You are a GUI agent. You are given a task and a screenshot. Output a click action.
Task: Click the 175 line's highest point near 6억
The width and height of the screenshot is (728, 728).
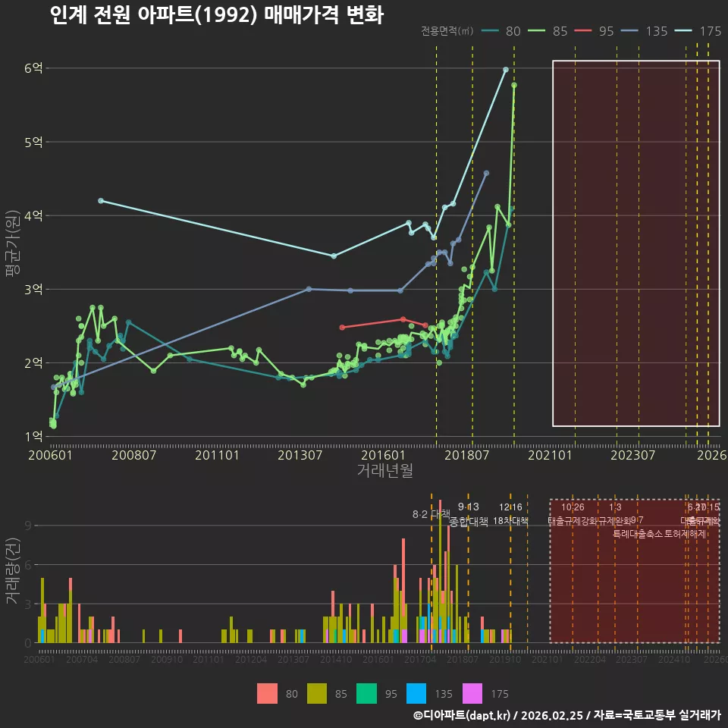[x=506, y=70]
